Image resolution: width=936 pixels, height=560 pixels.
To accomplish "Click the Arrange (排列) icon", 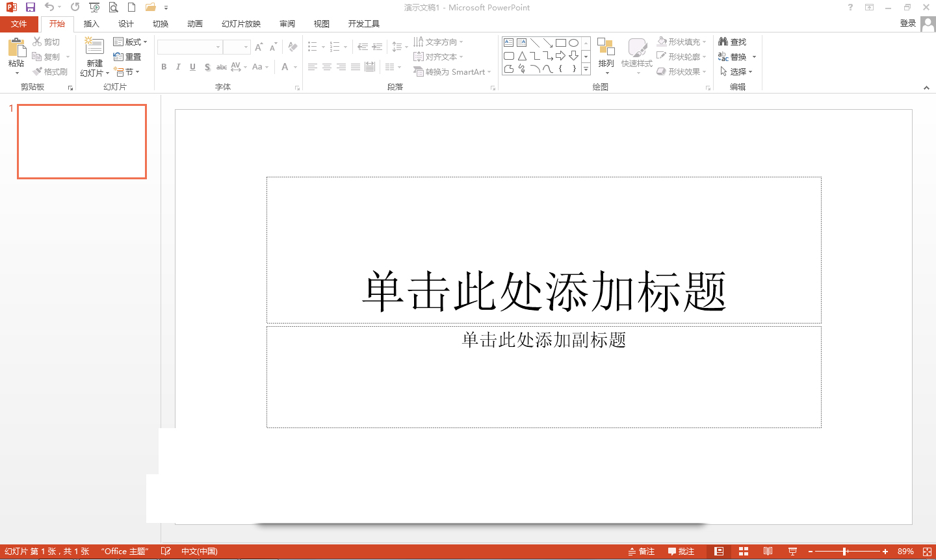I will point(606,47).
